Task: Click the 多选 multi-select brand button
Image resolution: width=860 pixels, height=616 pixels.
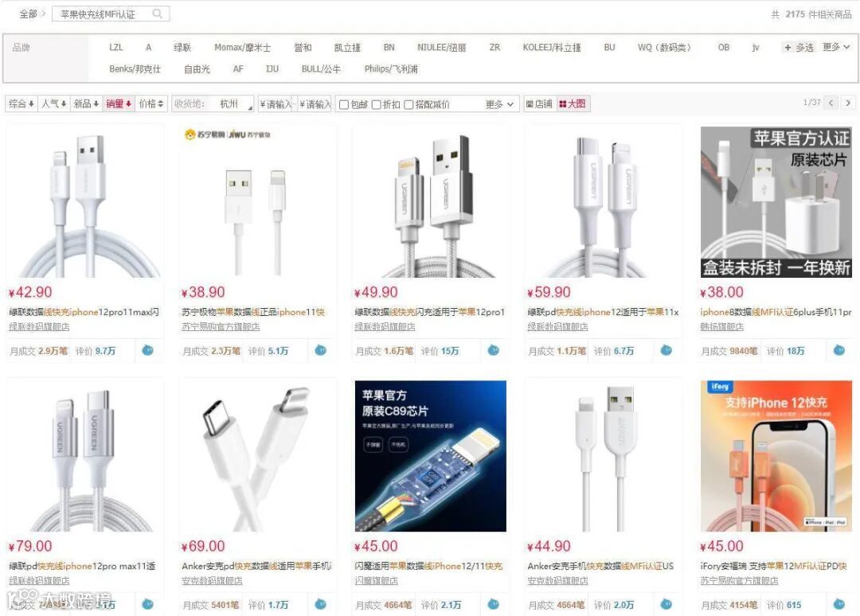Action: [799, 48]
